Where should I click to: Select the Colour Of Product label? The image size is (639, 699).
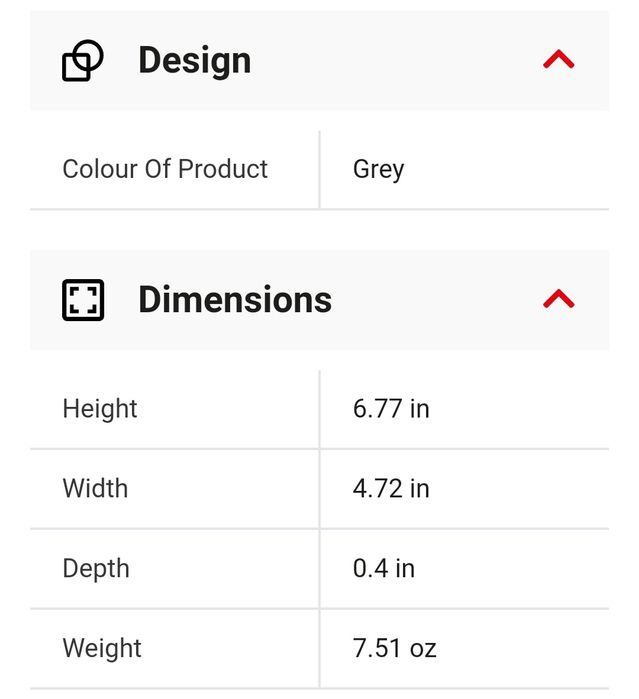(165, 169)
